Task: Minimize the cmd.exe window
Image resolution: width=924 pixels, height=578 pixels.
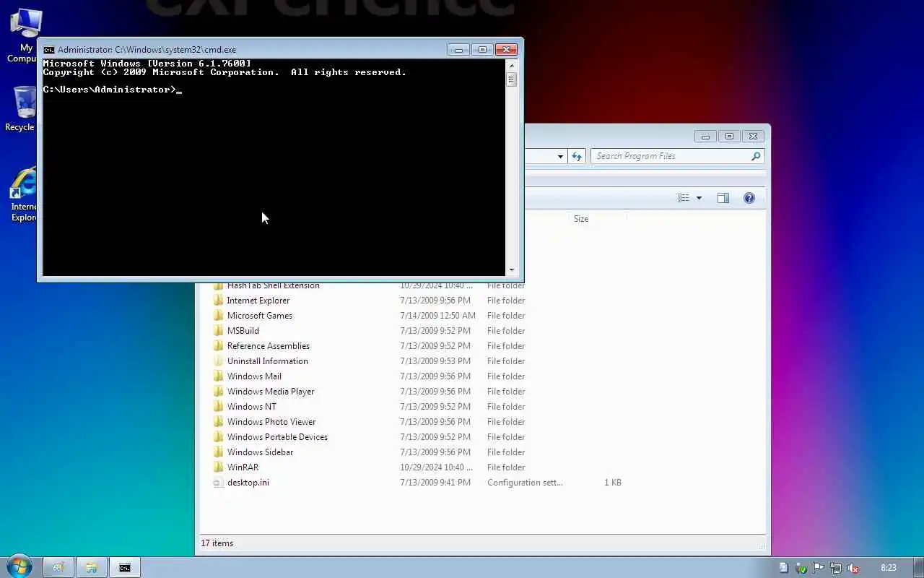Action: [x=458, y=50]
